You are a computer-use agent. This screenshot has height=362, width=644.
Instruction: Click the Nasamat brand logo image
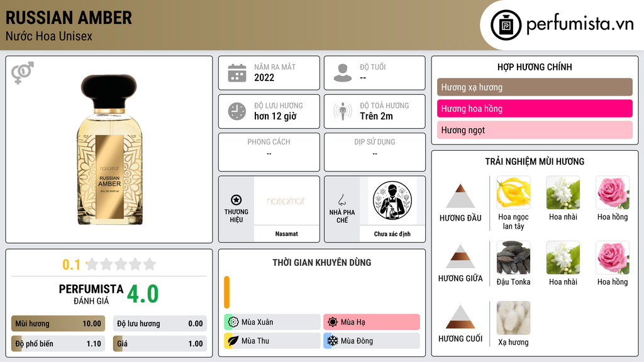tap(286, 200)
